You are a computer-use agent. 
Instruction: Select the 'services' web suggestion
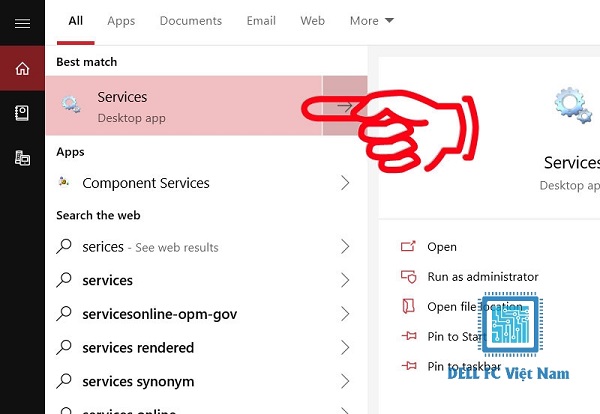(206, 280)
